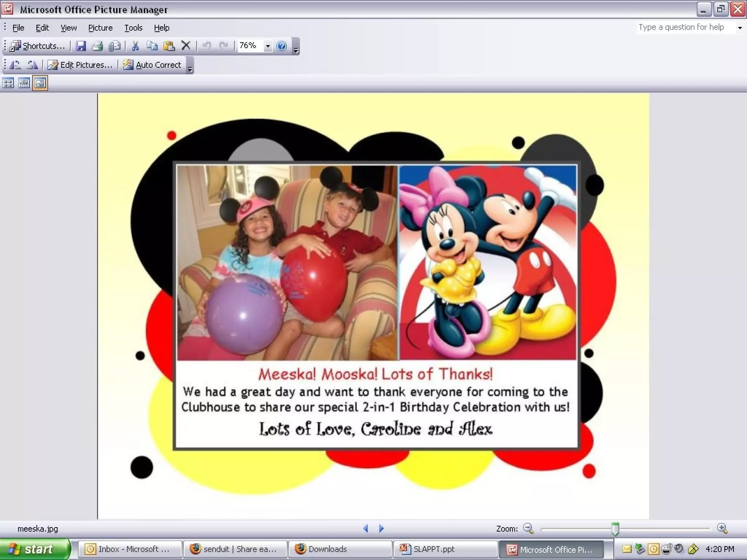Open the 76% zoom dropdown

point(268,46)
